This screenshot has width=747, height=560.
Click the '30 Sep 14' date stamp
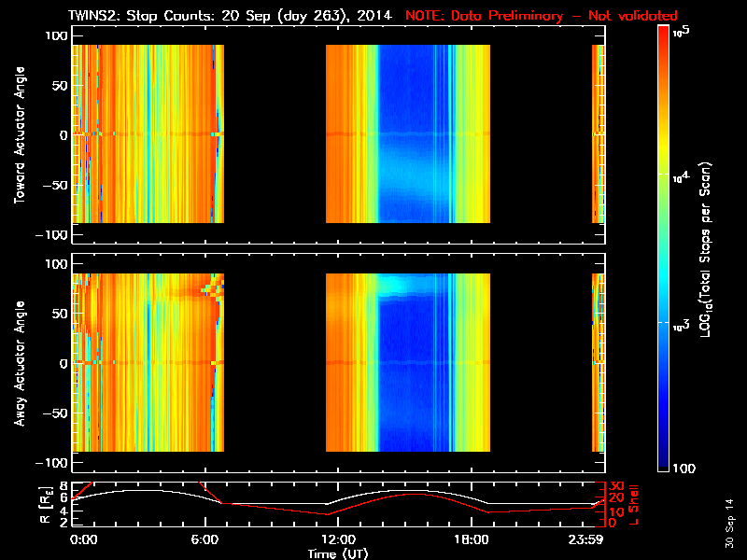(x=729, y=524)
